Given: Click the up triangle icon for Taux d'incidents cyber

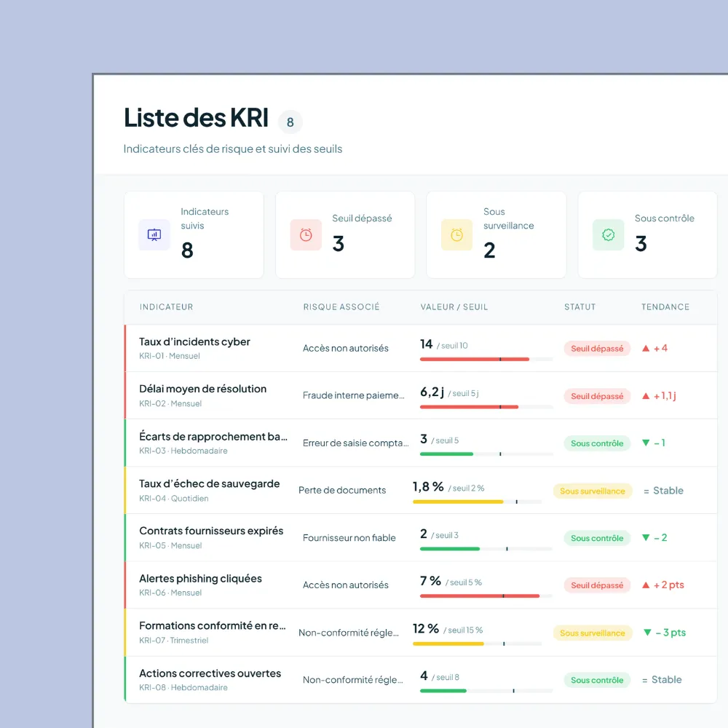Looking at the screenshot, I should pos(645,348).
